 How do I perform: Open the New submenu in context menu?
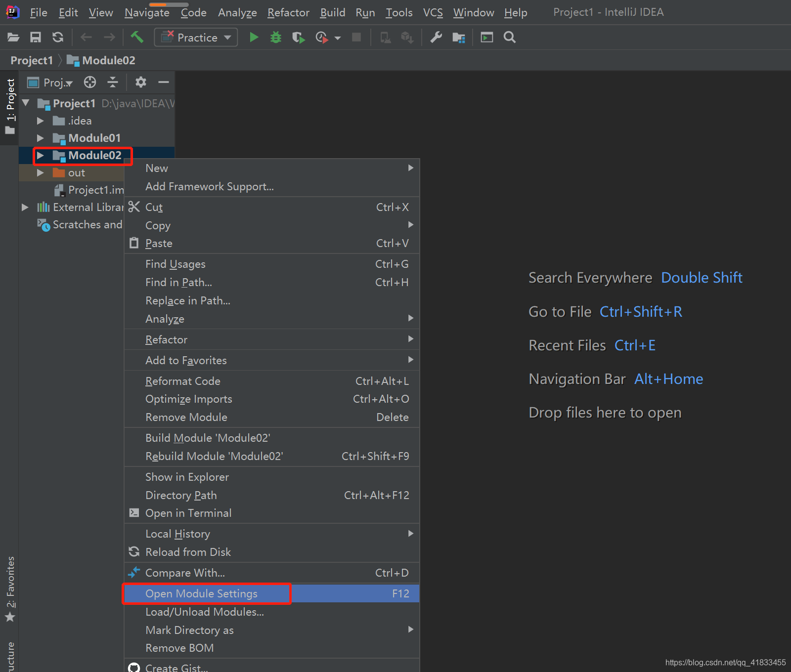point(271,168)
